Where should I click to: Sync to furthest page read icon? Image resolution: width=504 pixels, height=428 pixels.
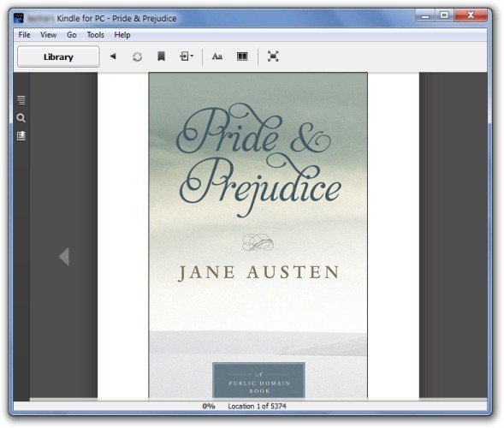137,56
